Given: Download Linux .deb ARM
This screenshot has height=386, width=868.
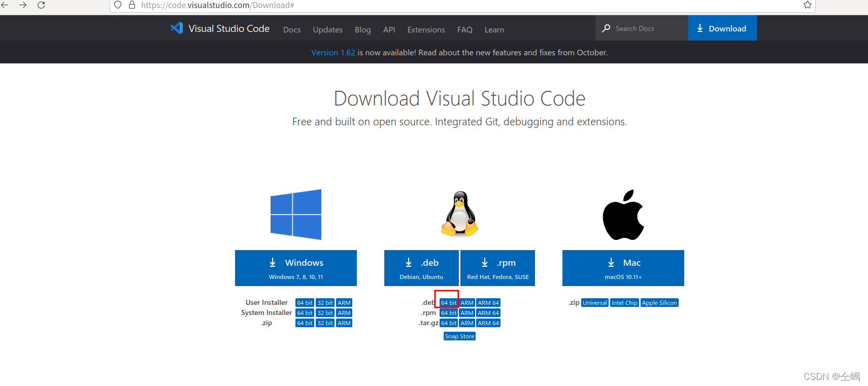Looking at the screenshot, I should [467, 303].
